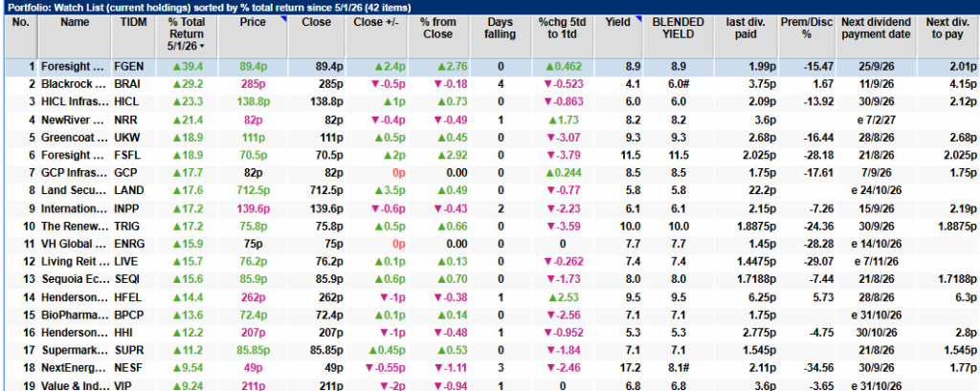Click the Portfolio: Watch List title bar

[490, 8]
